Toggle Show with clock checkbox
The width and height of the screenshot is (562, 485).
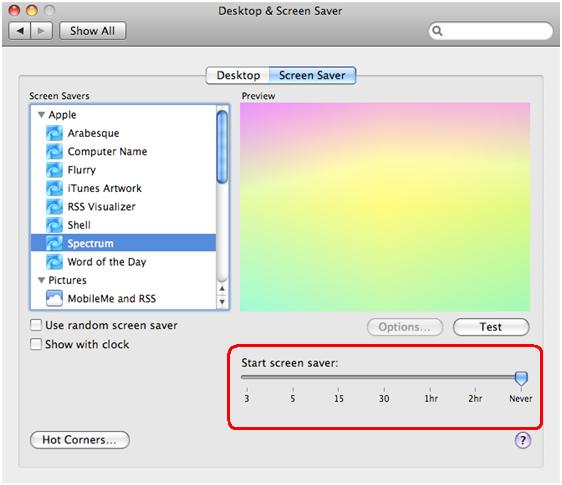(x=36, y=344)
